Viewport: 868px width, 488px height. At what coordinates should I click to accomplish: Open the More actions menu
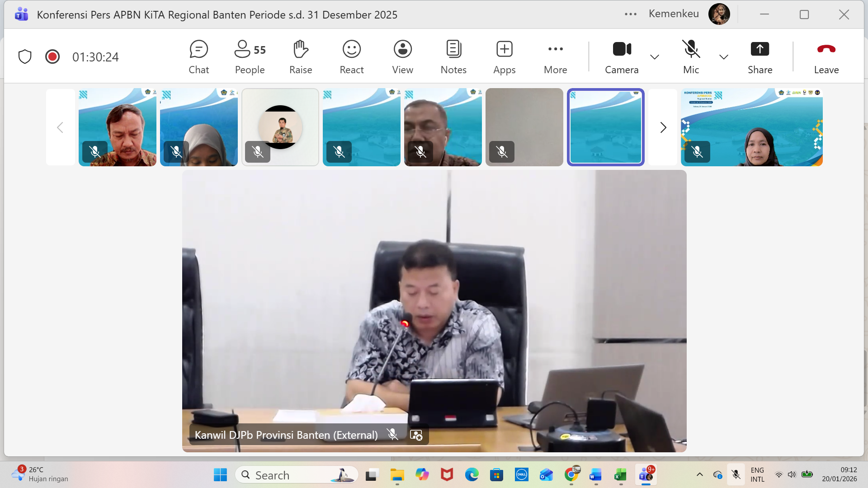[555, 57]
